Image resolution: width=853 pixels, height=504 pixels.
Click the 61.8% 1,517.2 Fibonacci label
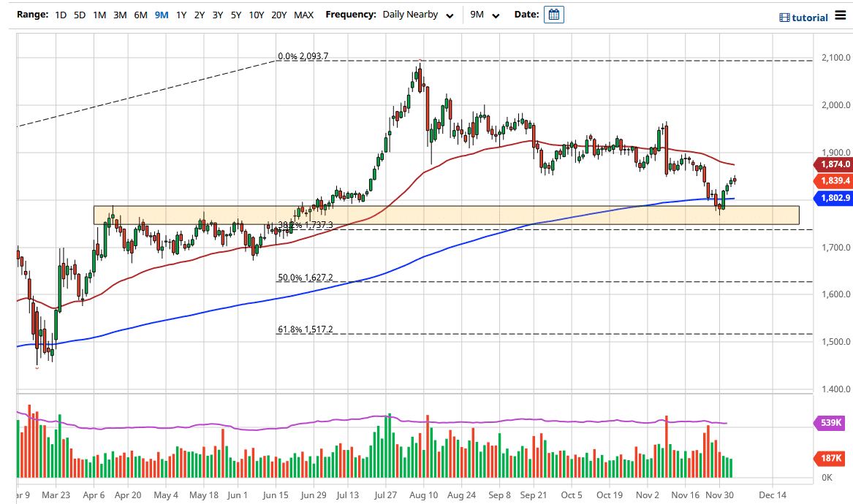(306, 329)
